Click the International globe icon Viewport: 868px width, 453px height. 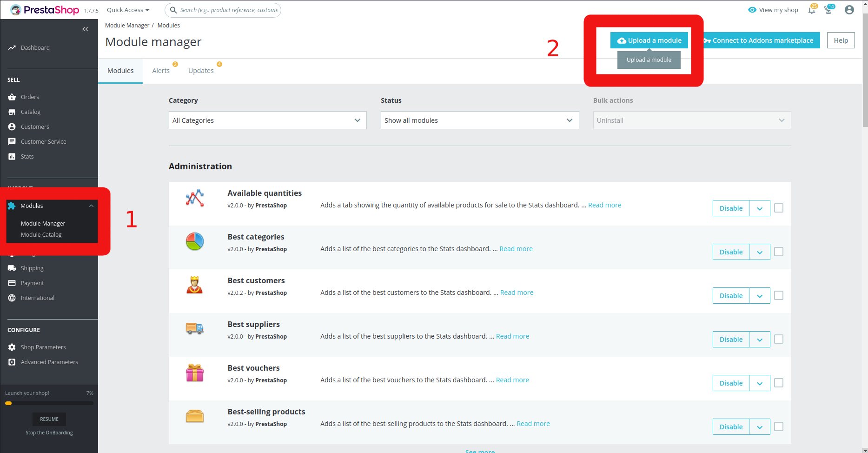click(x=12, y=298)
